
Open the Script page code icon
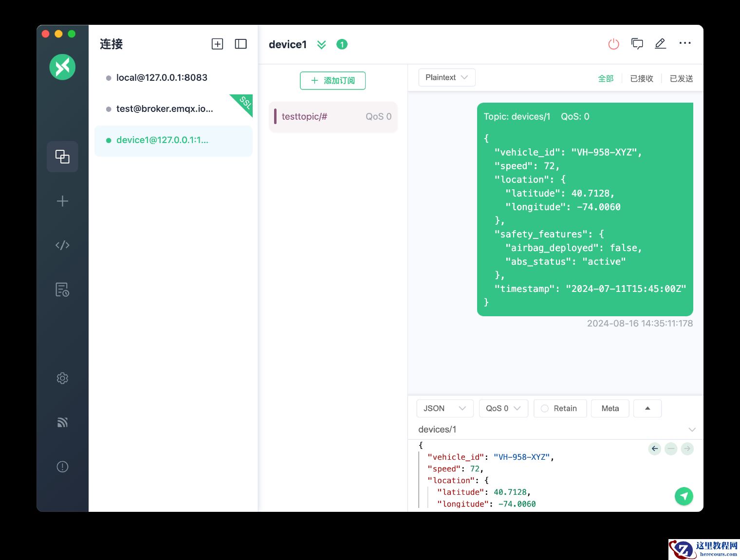pos(62,245)
